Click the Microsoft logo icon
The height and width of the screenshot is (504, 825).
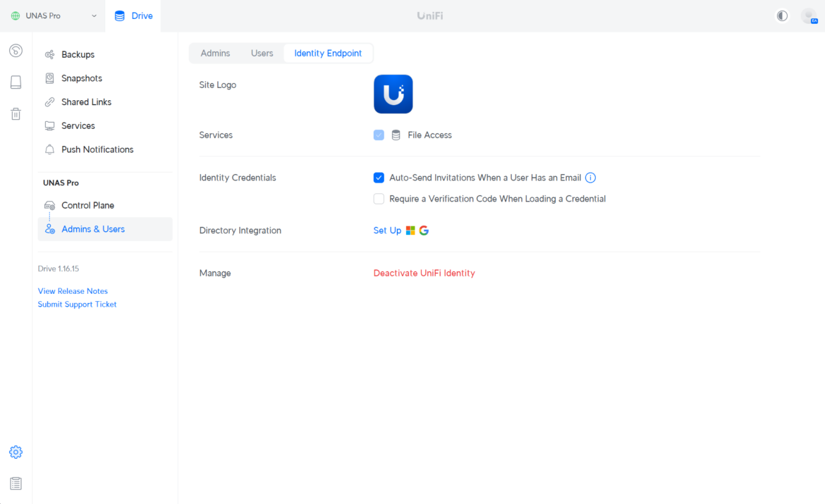pyautogui.click(x=410, y=231)
